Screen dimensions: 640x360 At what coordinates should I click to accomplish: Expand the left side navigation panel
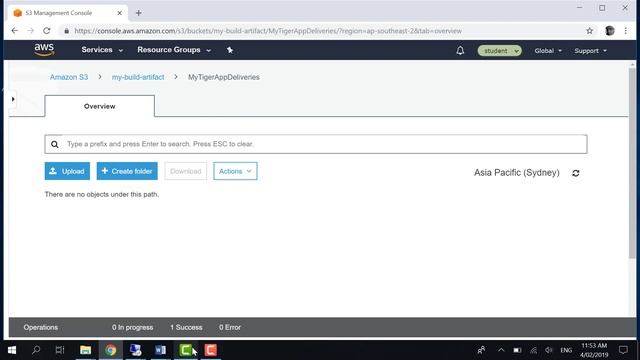(x=13, y=99)
